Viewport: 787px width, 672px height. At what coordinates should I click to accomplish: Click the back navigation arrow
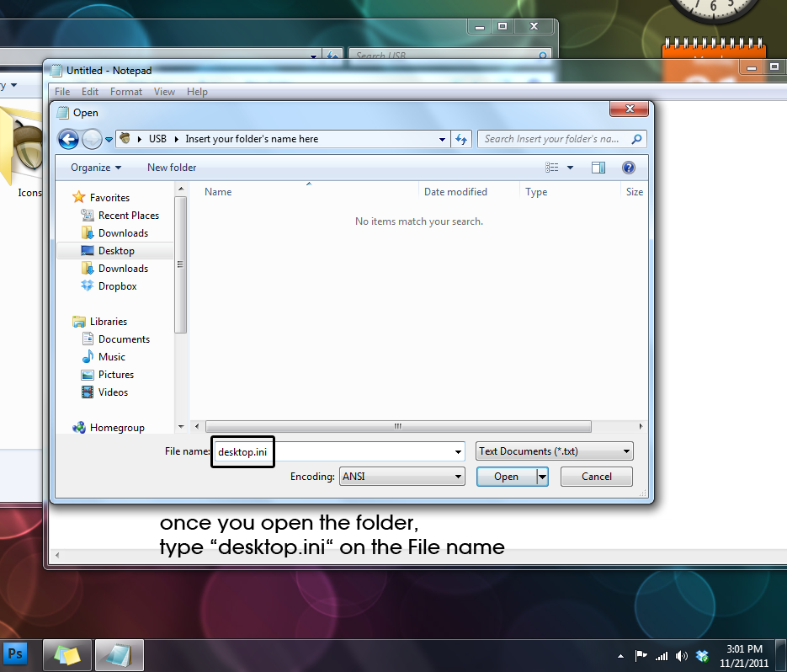(x=68, y=139)
